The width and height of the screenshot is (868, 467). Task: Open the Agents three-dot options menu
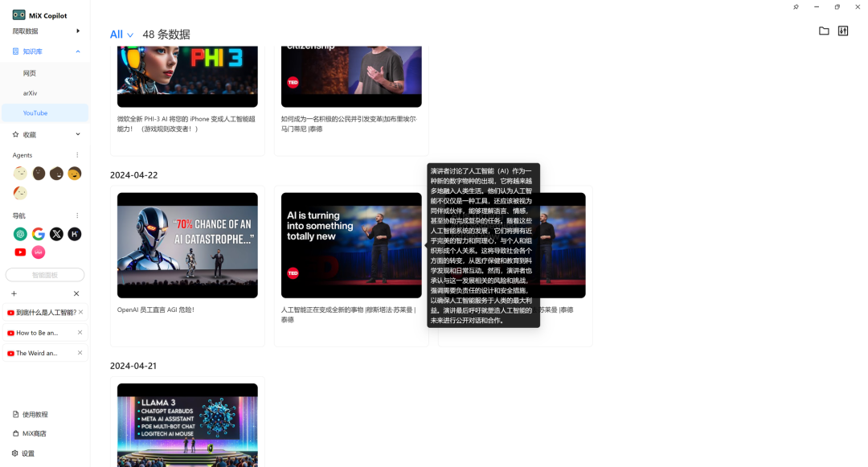coord(77,155)
